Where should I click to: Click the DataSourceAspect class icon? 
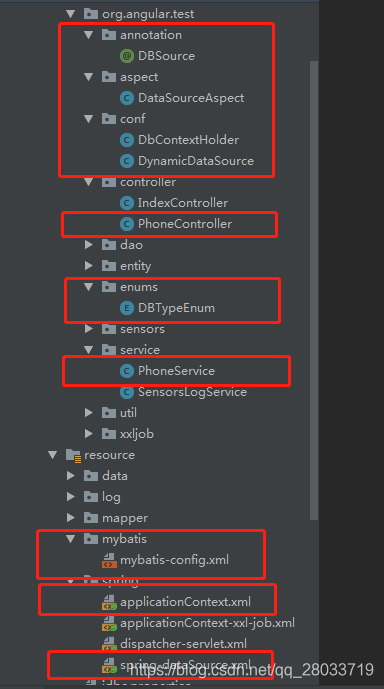[127, 98]
